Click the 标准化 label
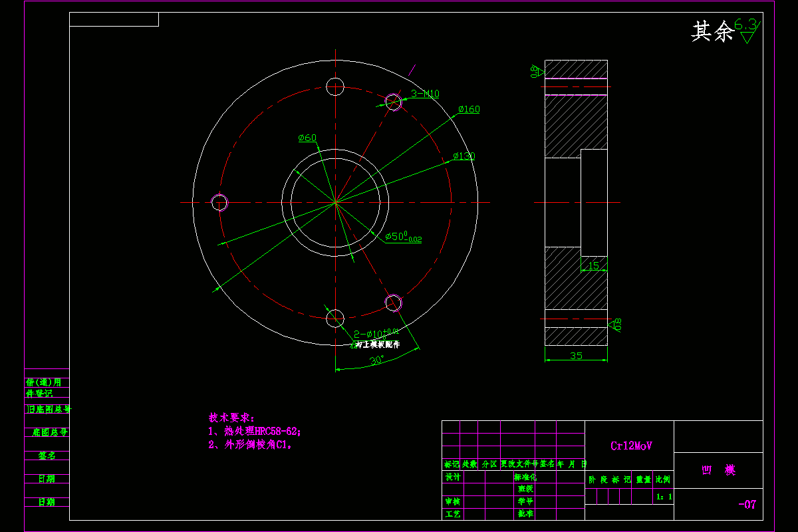Screen dimensions: 798x532 pos(525,477)
